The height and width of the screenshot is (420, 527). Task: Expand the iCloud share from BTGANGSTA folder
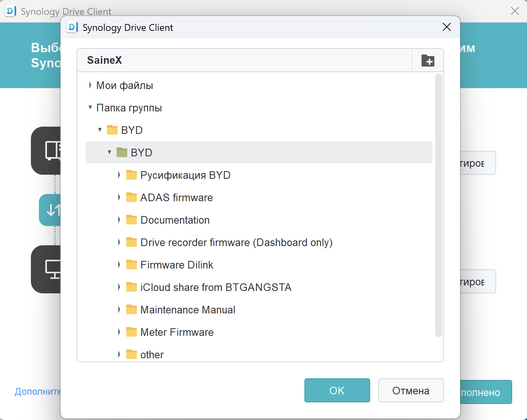pyautogui.click(x=119, y=287)
